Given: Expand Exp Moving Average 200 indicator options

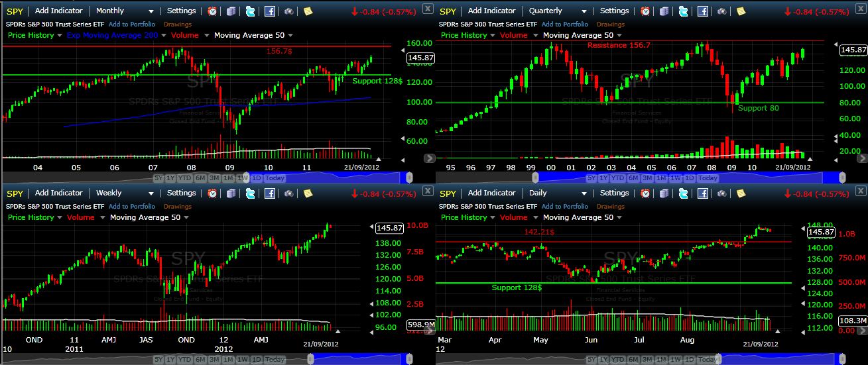Looking at the screenshot, I should 163,36.
